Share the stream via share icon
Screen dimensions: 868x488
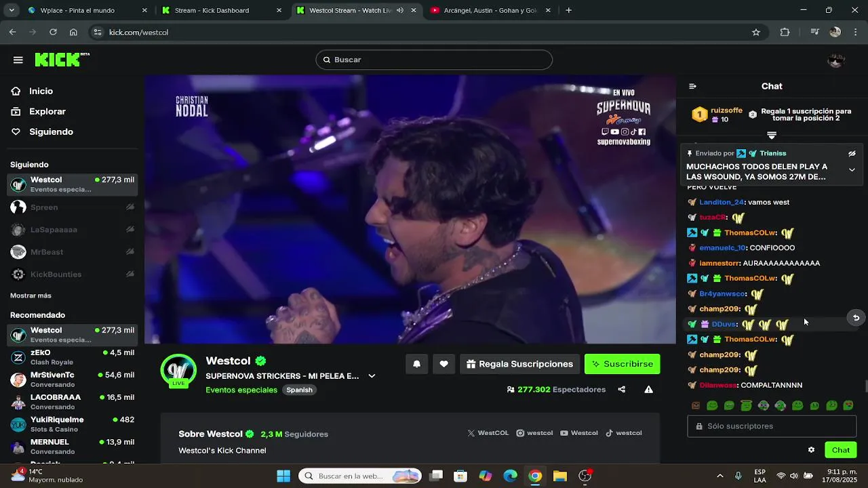point(621,389)
